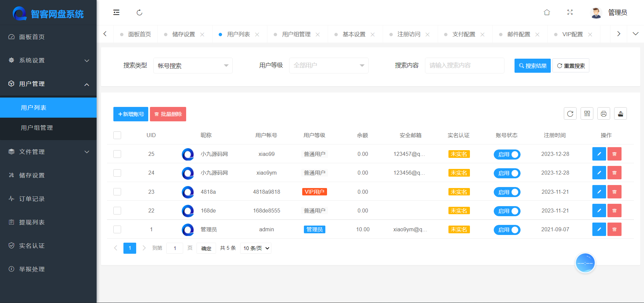Check the row checkbox for UID 24
The image size is (644, 303).
point(117,173)
